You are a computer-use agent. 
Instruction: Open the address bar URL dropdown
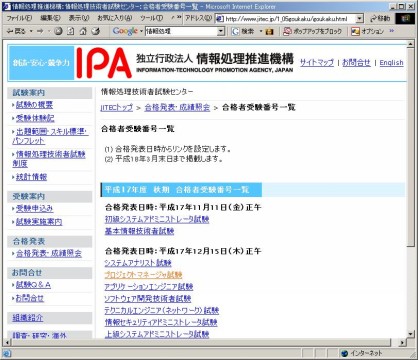click(360, 19)
